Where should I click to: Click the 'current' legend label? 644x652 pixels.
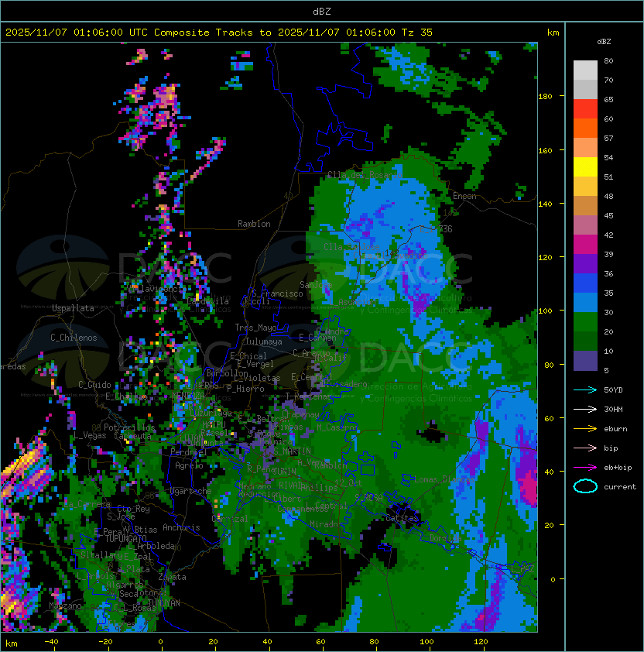(620, 487)
